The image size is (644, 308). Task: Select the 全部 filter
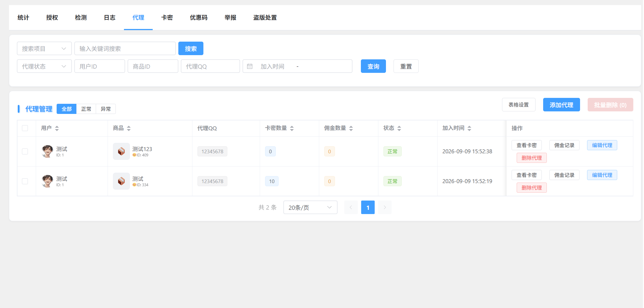point(67,109)
